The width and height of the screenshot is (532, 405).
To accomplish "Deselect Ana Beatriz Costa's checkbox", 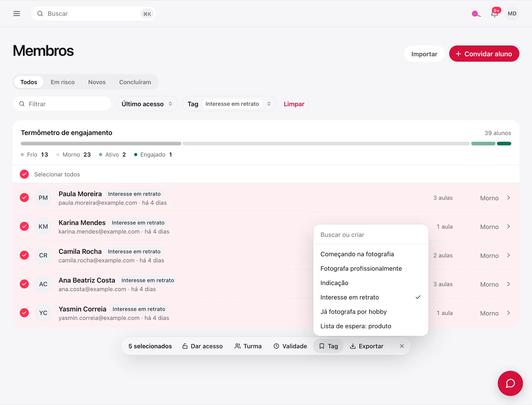I will 24,284.
